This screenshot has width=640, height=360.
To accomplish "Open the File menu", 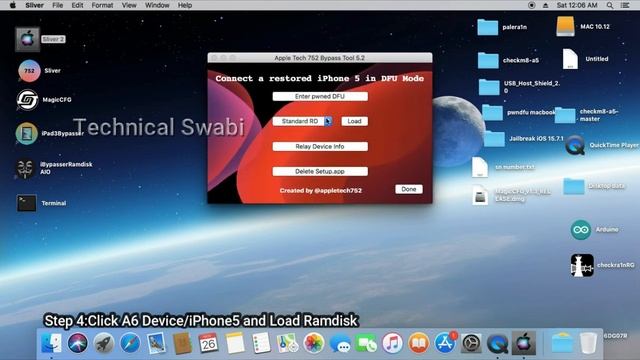I will point(58,5).
